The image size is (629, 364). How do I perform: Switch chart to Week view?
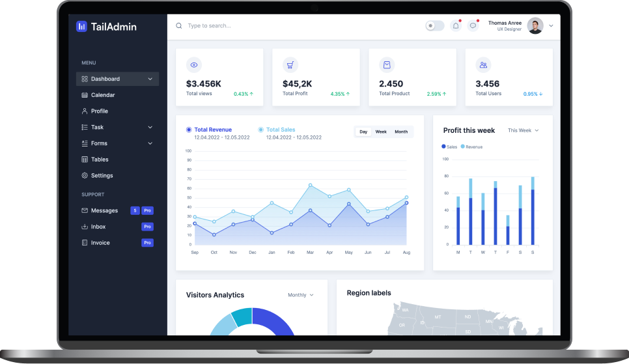click(x=381, y=132)
